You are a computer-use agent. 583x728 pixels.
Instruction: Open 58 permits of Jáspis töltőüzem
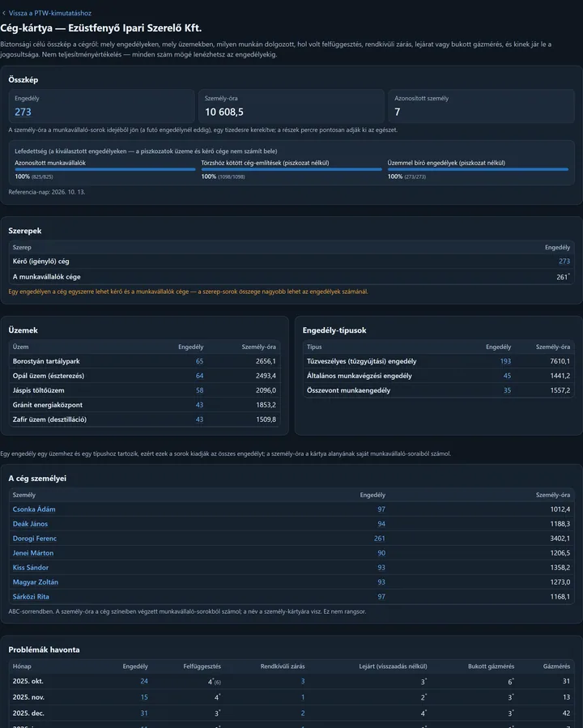point(199,390)
